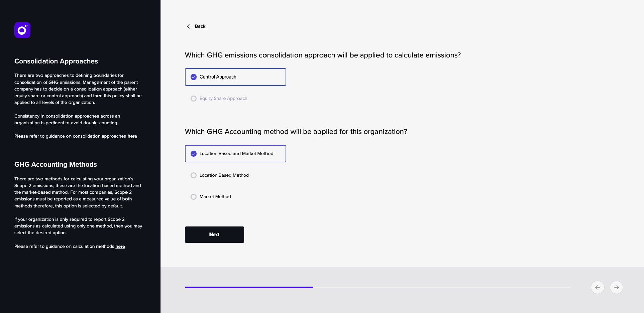
Task: Click the Consolidation Approaches heading
Action: [x=56, y=61]
